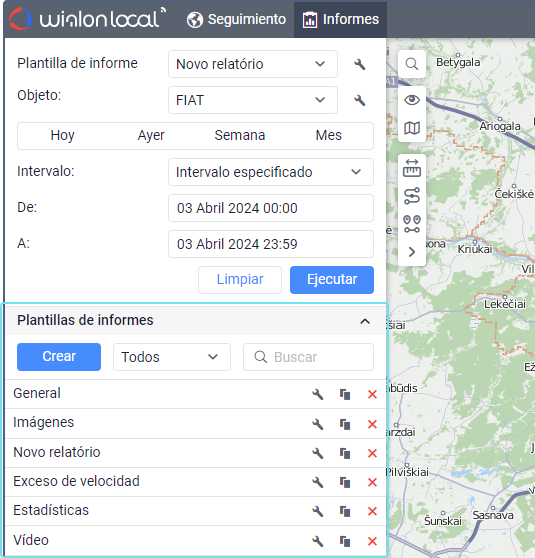Toggle the eye visibility icon on map

412,100
